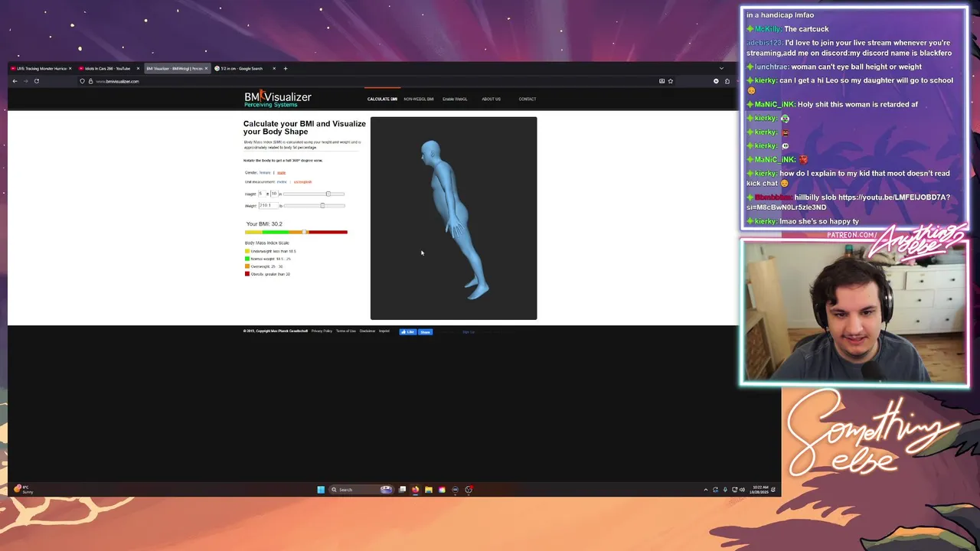980x551 pixels.
Task: Open the taskbar clock and date
Action: coord(760,489)
